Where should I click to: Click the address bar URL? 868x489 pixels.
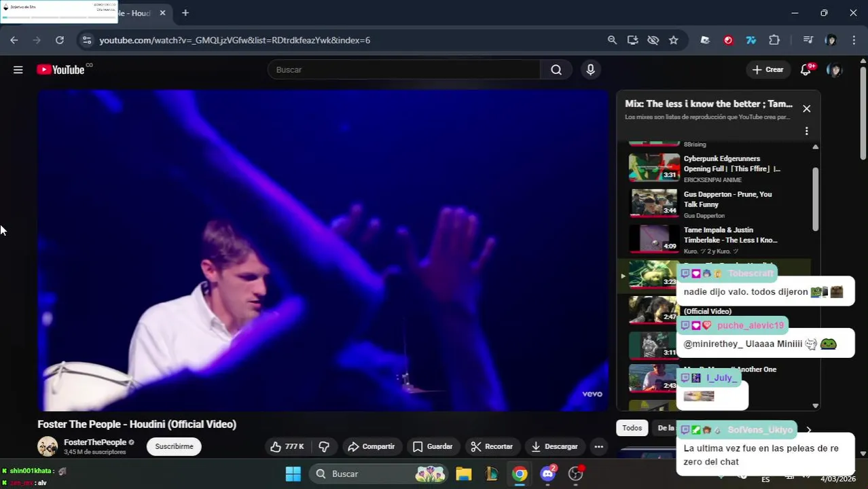pyautogui.click(x=234, y=40)
